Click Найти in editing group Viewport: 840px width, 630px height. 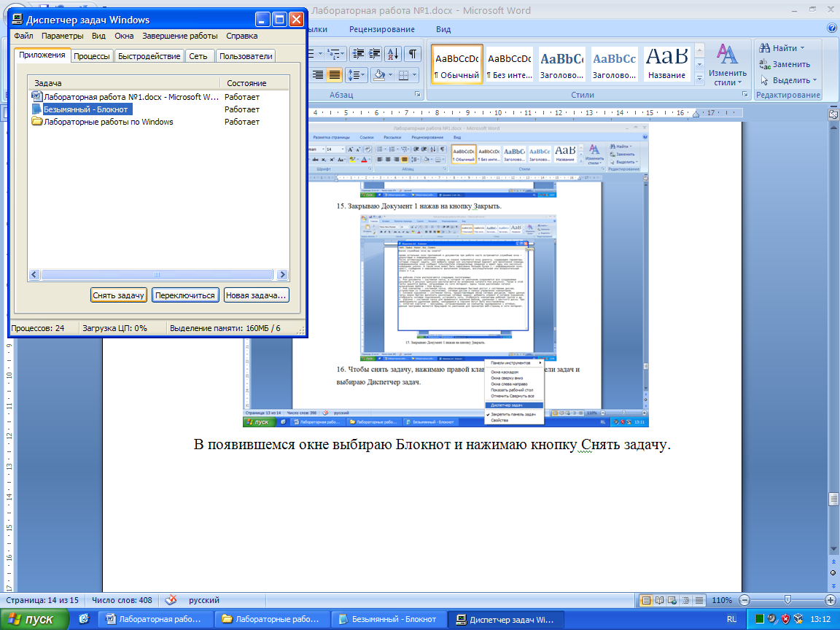tap(782, 48)
